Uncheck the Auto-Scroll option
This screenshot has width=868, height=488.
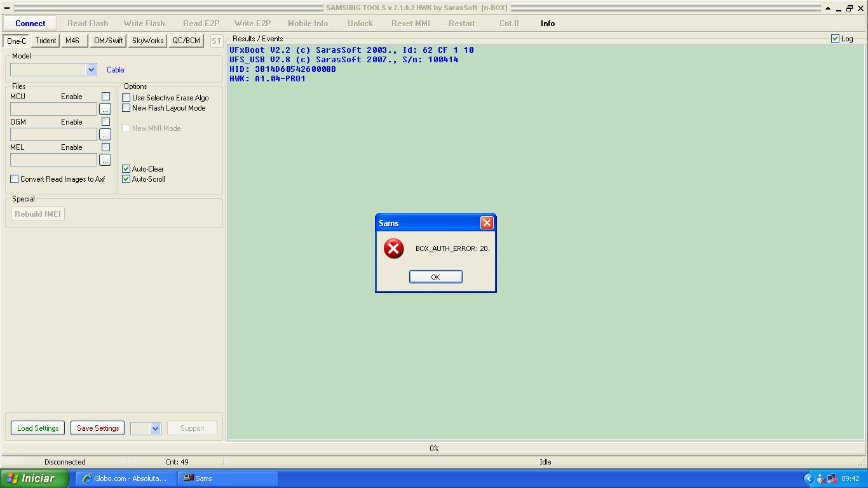pyautogui.click(x=126, y=179)
